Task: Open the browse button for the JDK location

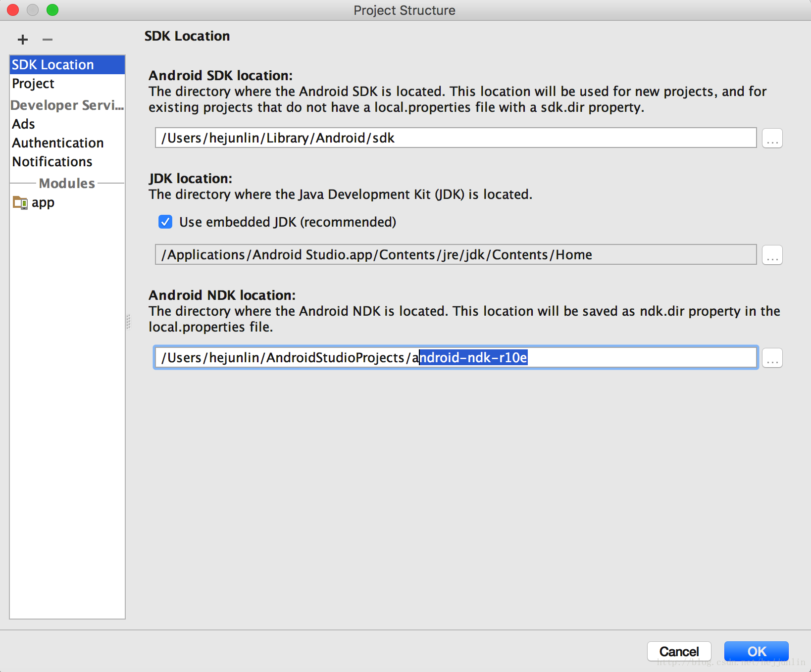Action: (x=772, y=255)
